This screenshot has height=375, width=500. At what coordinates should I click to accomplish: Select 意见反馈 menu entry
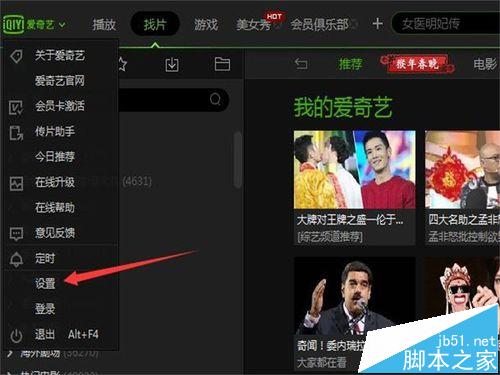pos(55,233)
